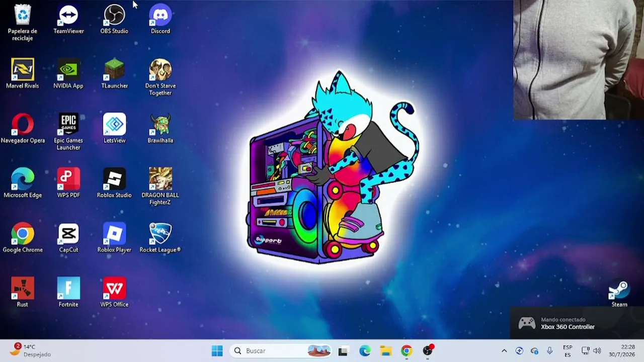
Task: Expand the hidden system tray icons
Action: [504, 351]
